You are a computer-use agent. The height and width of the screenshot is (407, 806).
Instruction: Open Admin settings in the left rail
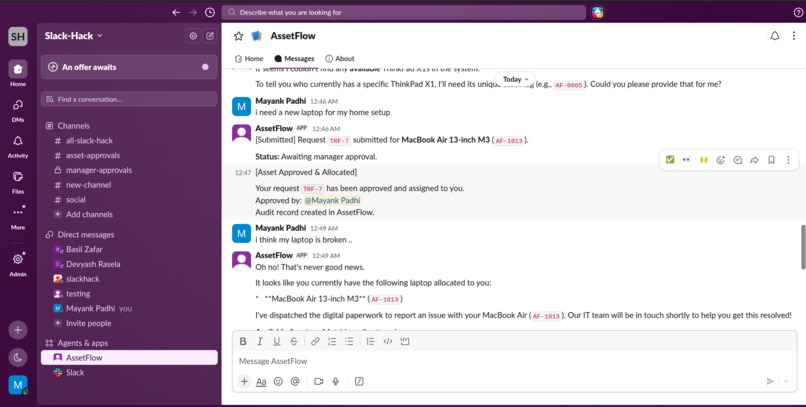pyautogui.click(x=18, y=264)
